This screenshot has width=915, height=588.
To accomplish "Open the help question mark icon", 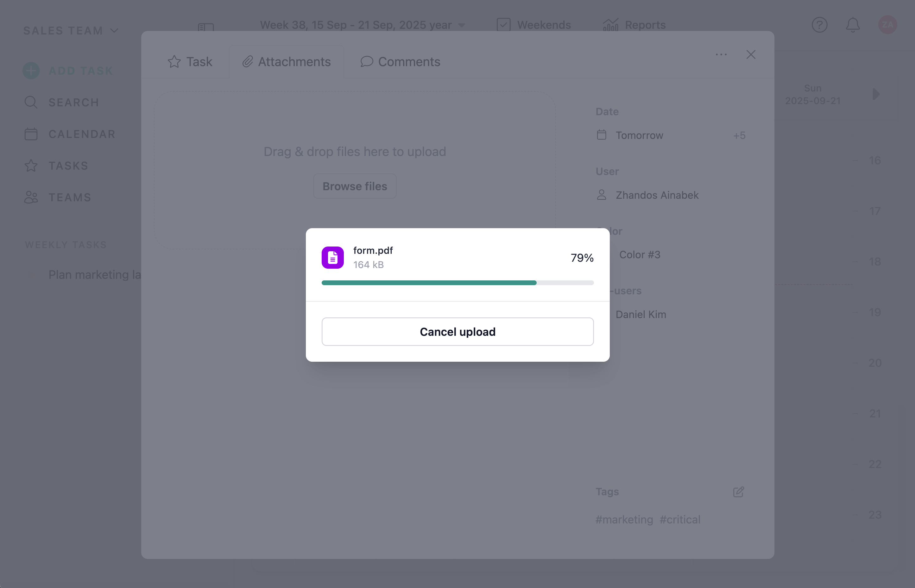I will [x=819, y=25].
